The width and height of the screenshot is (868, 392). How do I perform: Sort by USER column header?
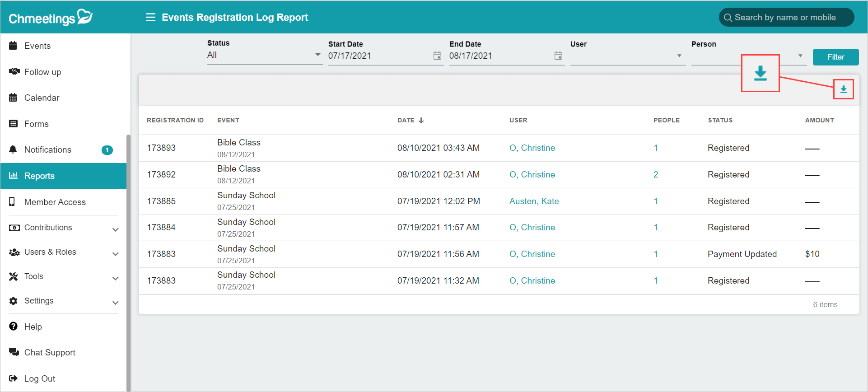click(518, 120)
